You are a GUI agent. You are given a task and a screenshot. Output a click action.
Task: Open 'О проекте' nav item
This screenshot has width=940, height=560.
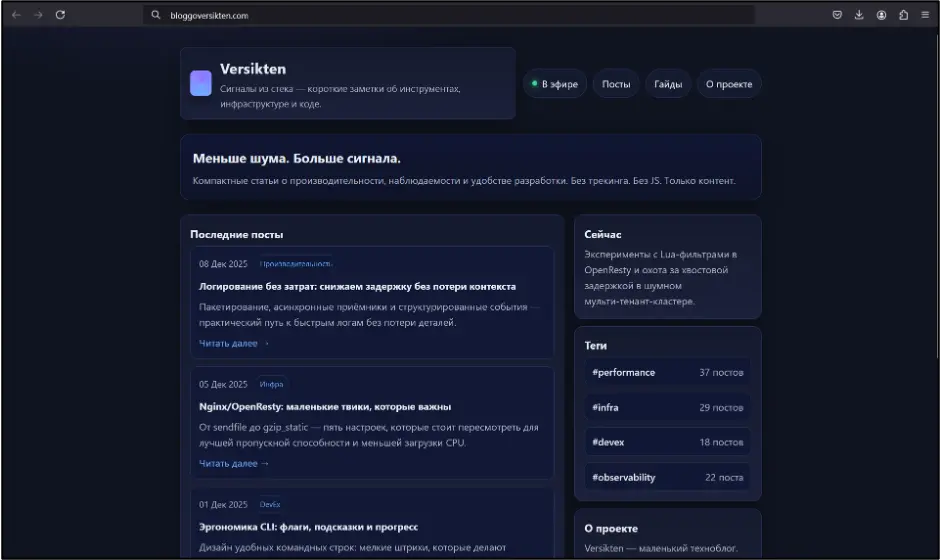click(729, 84)
